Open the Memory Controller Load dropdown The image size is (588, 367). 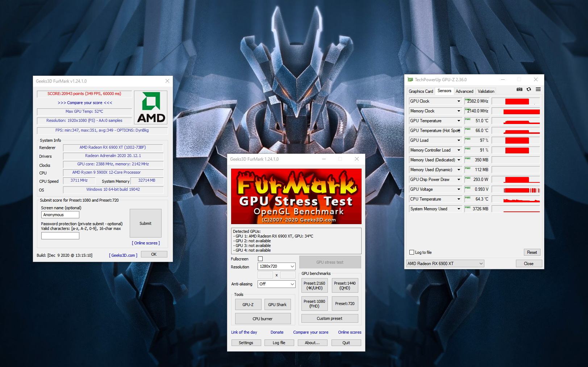tap(459, 150)
